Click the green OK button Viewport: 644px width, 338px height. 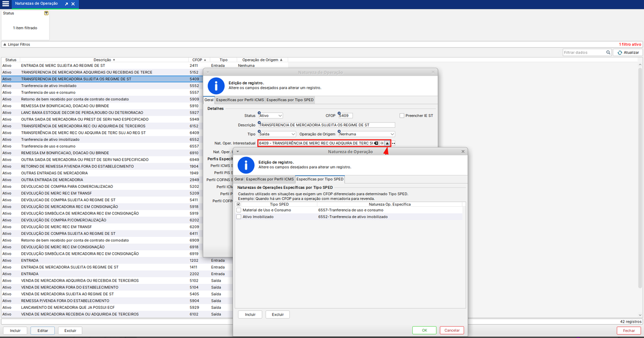[424, 330]
